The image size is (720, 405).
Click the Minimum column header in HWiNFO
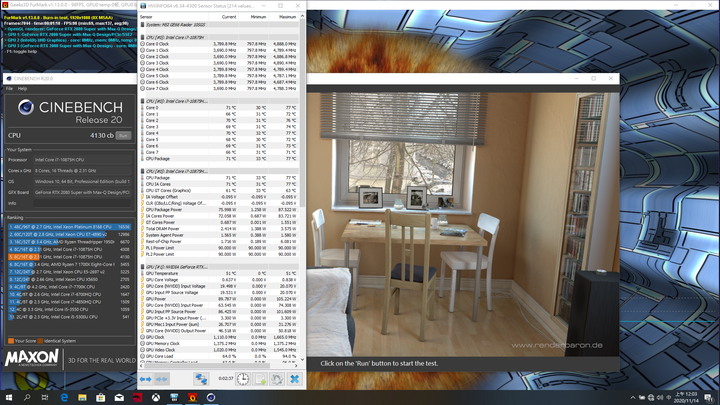253,17
